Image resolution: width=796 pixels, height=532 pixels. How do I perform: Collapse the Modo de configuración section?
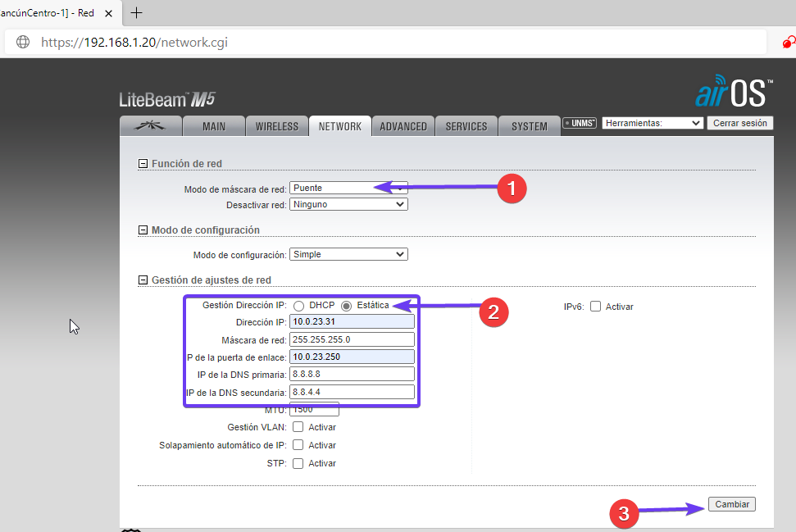click(143, 230)
